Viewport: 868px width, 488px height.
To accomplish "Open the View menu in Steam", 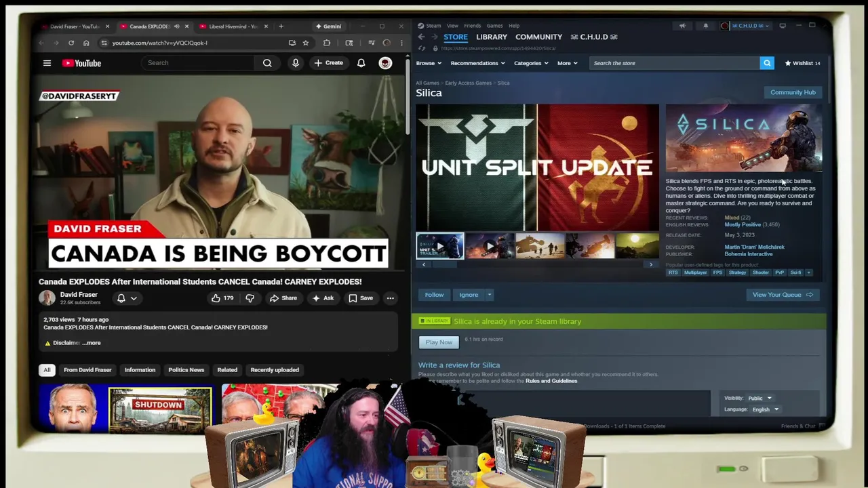I will (x=452, y=26).
